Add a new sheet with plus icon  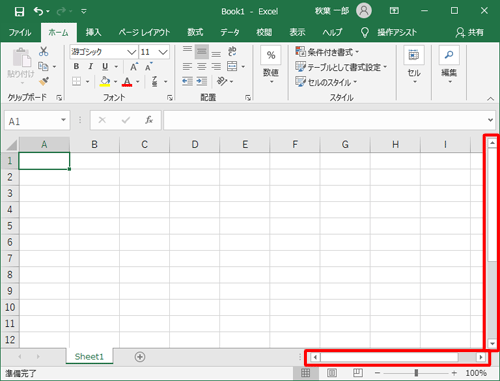pyautogui.click(x=140, y=357)
